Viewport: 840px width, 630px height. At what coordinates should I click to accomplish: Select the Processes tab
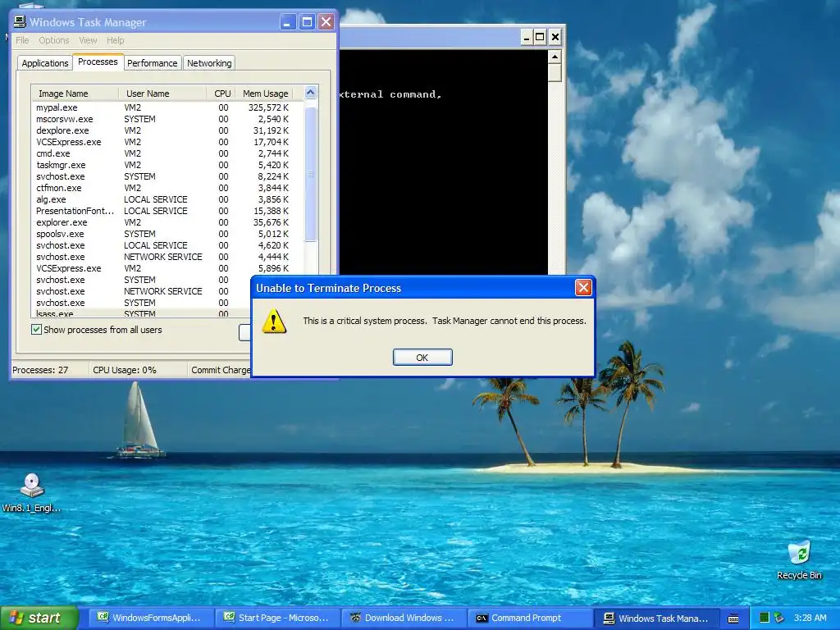(x=98, y=62)
